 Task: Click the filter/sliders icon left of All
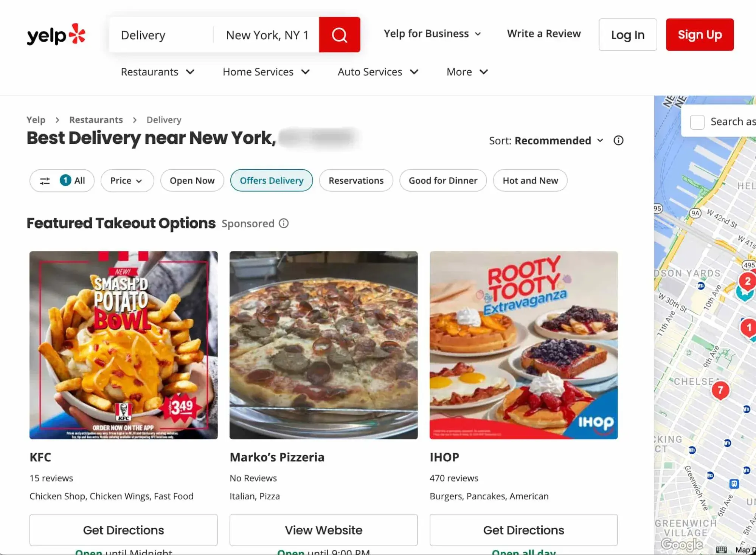pyautogui.click(x=45, y=180)
